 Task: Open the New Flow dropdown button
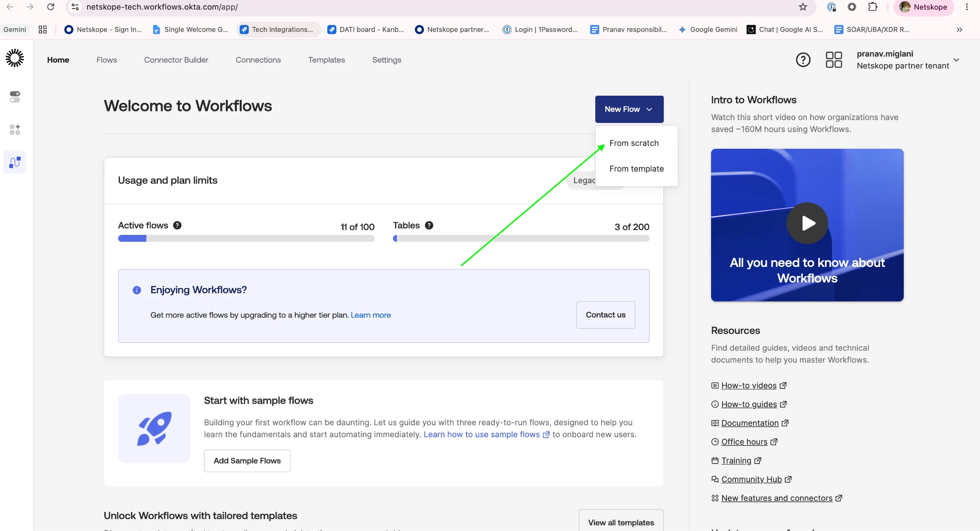click(x=629, y=109)
